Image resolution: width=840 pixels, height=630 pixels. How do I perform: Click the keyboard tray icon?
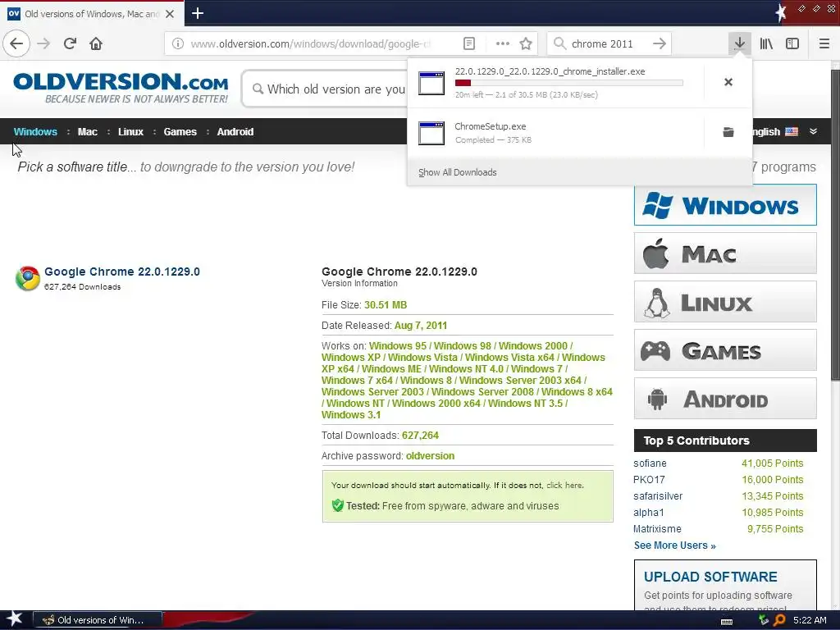tap(727, 621)
